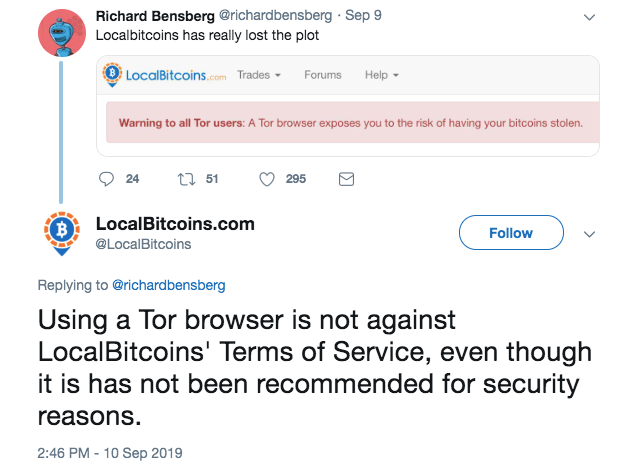Click the @LocalBitcoins handle

(143, 244)
